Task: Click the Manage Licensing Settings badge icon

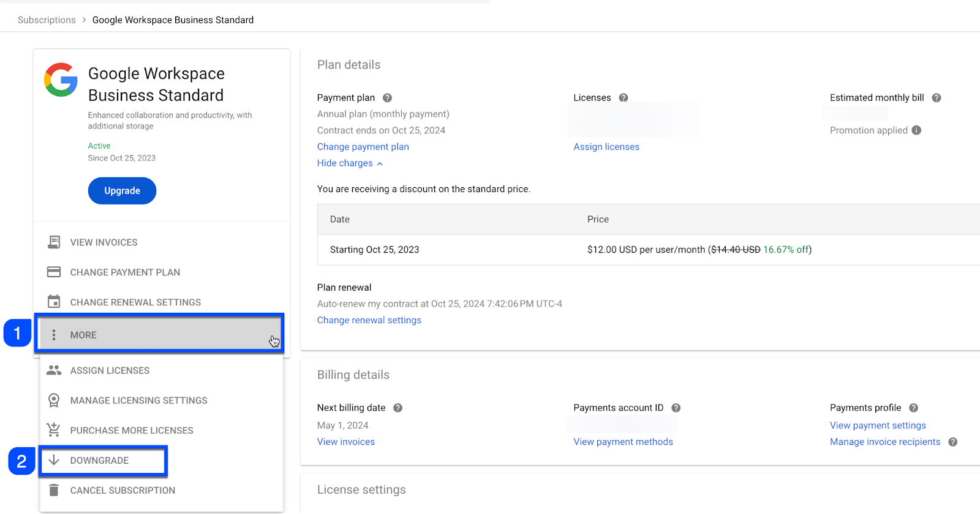Action: pyautogui.click(x=54, y=400)
